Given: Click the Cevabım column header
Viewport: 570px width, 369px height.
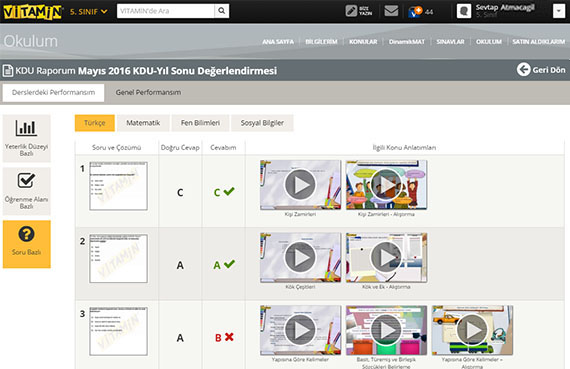Looking at the screenshot, I should [223, 148].
